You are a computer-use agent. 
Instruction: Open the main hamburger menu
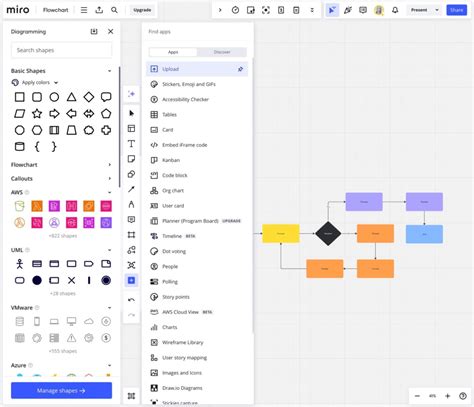coord(84,10)
